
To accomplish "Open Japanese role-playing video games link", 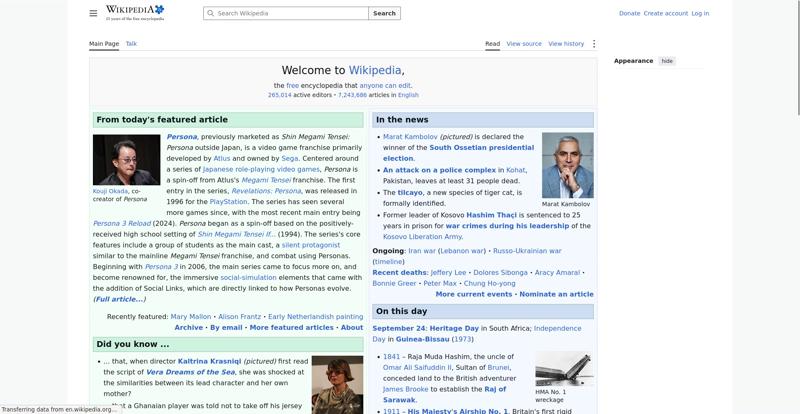I will click(x=261, y=169).
